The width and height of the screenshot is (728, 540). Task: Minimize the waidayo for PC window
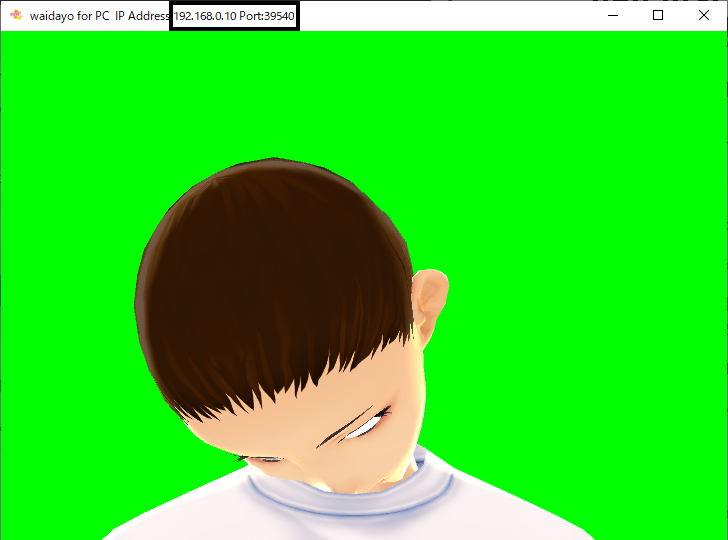click(612, 16)
